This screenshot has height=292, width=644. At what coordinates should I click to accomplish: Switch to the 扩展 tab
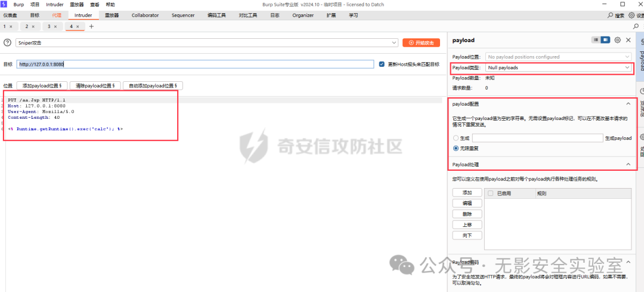(x=331, y=15)
